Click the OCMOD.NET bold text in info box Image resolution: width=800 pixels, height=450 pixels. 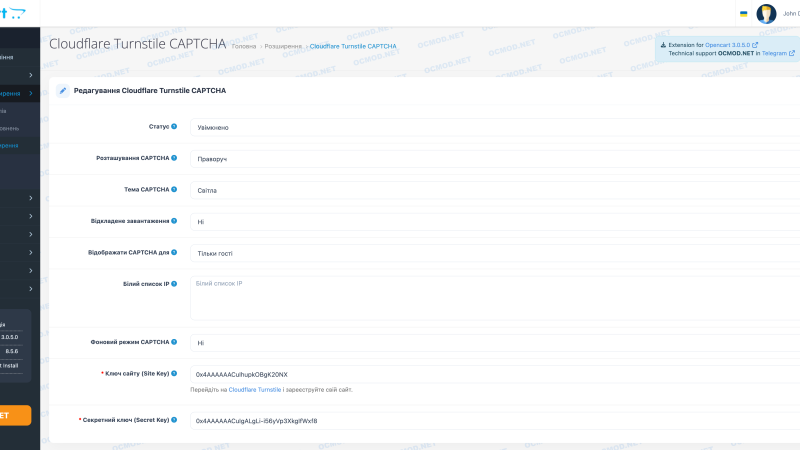tap(736, 53)
